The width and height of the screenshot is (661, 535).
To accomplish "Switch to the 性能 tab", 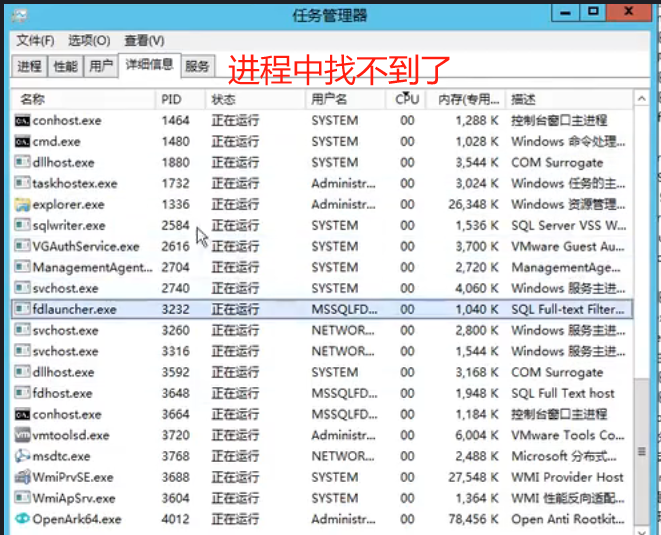I will point(65,66).
